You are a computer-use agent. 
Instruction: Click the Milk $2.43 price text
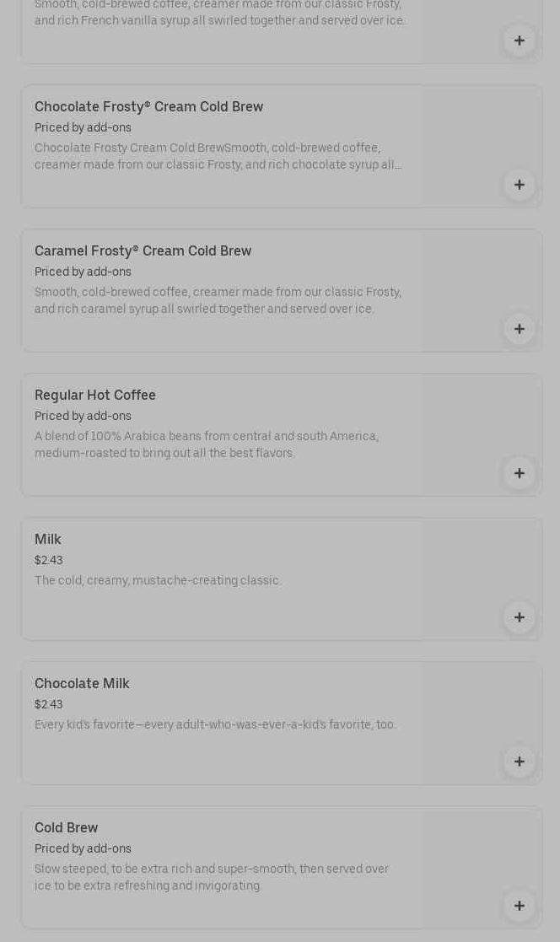(49, 561)
